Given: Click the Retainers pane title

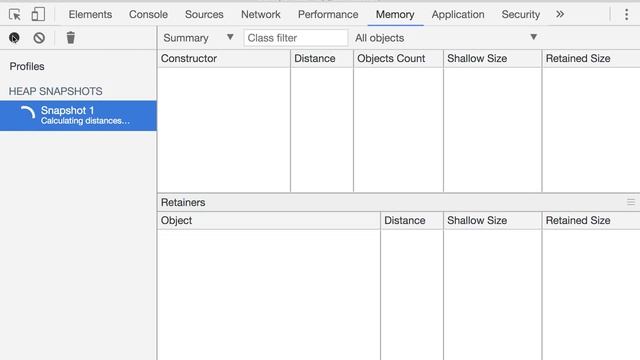Looking at the screenshot, I should point(183,202).
